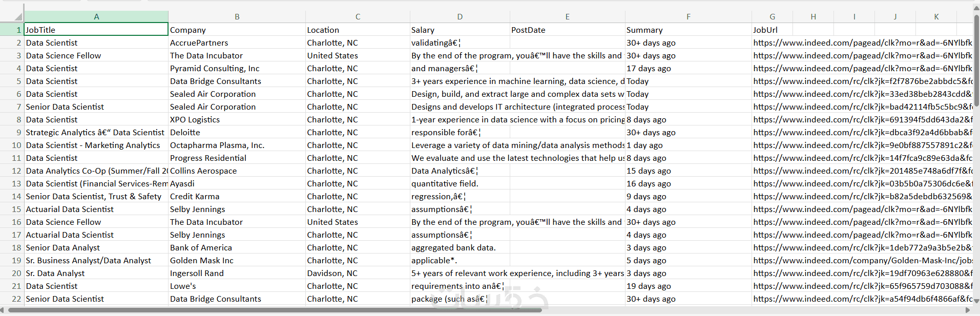980x316 pixels.
Task: Click the vertical scrollbar down arrow
Action: pyautogui.click(x=976, y=301)
